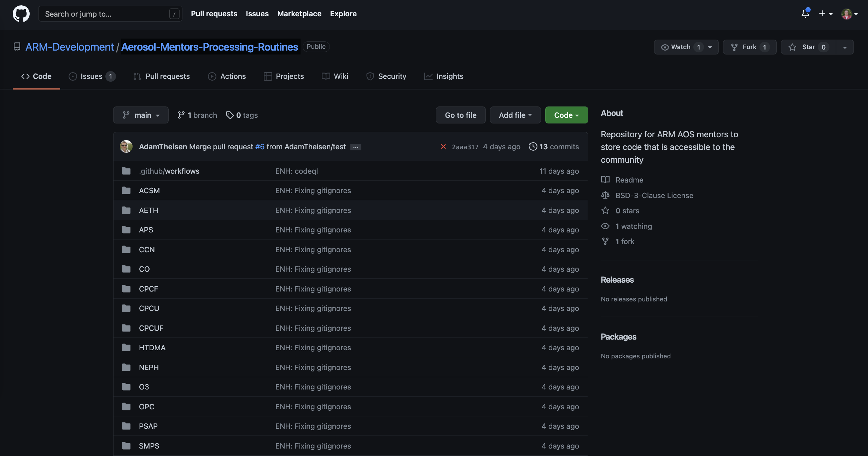View the 0 tags link
This screenshot has width=868, height=456.
pyautogui.click(x=242, y=115)
